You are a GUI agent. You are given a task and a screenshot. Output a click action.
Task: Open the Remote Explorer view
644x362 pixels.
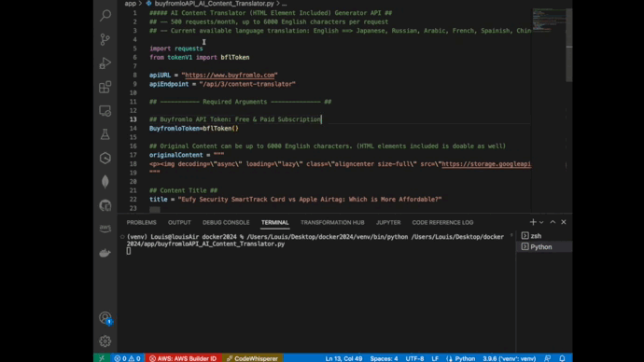coord(105,111)
